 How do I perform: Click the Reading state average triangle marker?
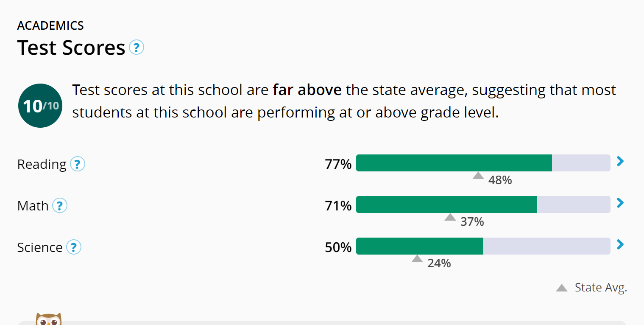tap(478, 176)
